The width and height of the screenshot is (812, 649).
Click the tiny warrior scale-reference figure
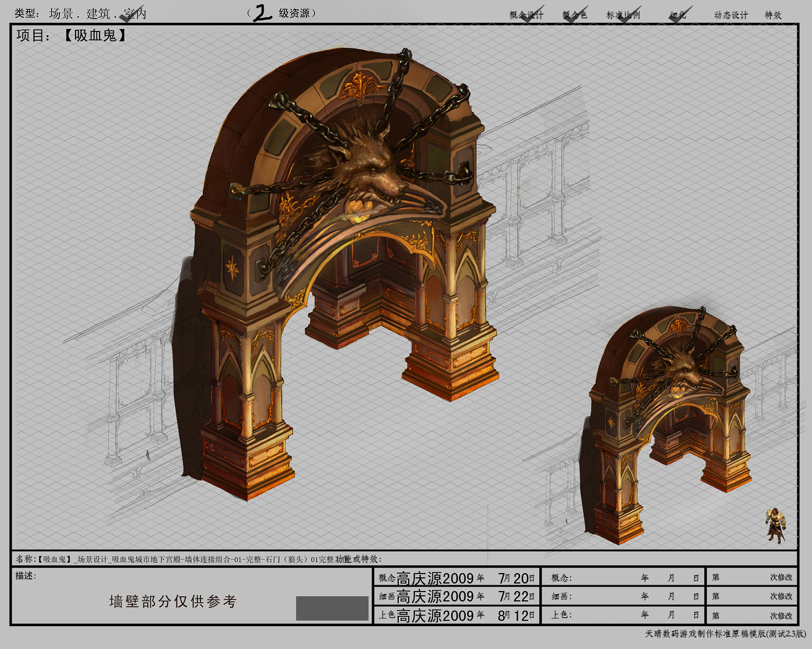point(775,525)
